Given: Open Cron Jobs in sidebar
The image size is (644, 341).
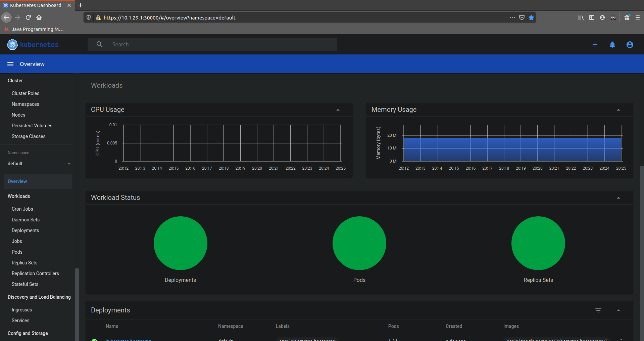Looking at the screenshot, I should pyautogui.click(x=22, y=209).
